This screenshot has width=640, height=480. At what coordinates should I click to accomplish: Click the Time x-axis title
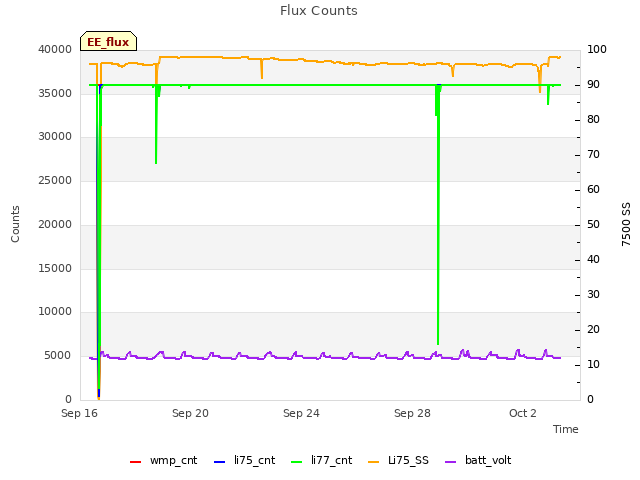coord(566,429)
